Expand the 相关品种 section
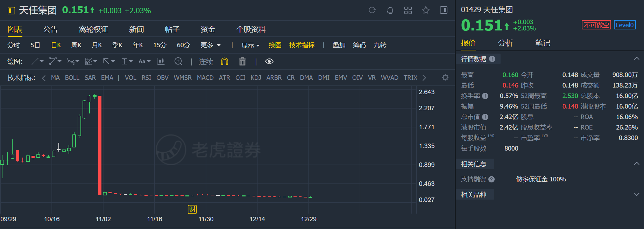This screenshot has width=644, height=229. 636,194
